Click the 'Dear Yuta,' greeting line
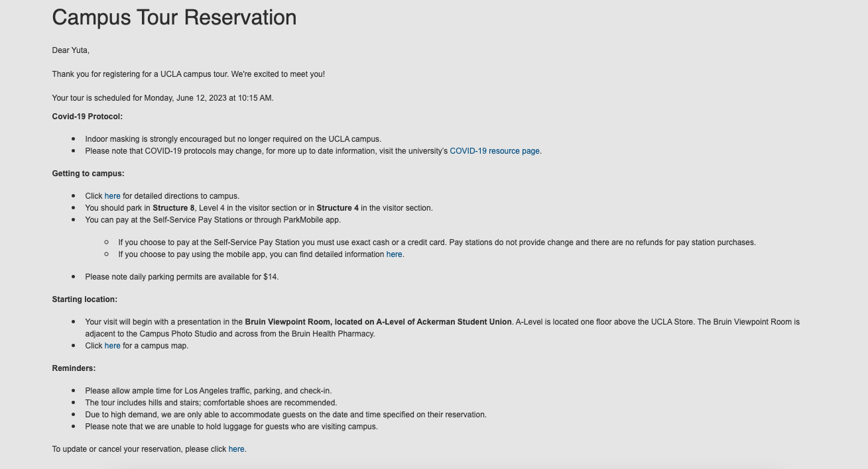Image resolution: width=868 pixels, height=469 pixels. coord(70,50)
